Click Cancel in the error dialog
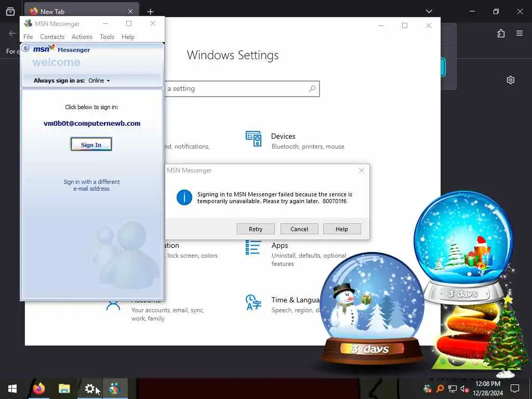The height and width of the screenshot is (399, 532). (299, 229)
